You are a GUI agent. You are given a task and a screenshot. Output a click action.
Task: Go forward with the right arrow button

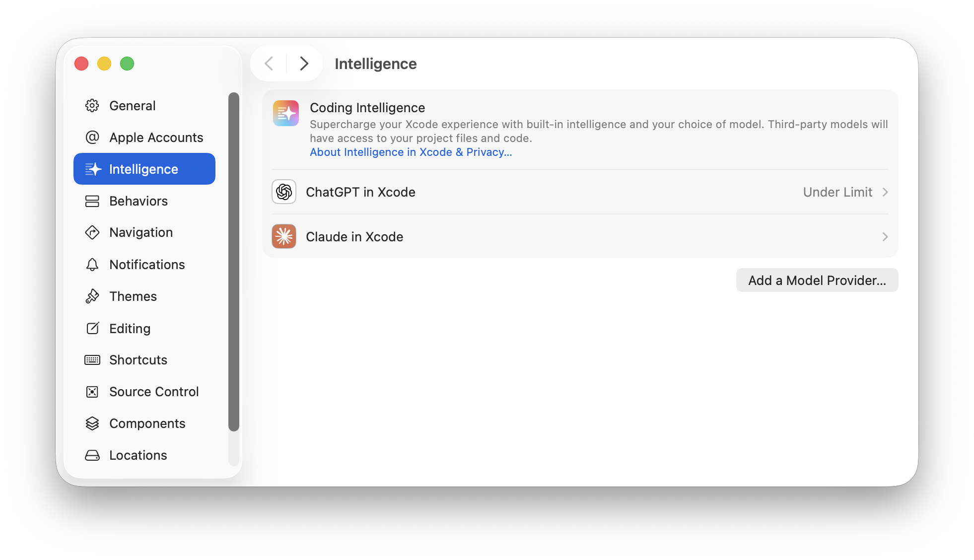[x=304, y=64]
